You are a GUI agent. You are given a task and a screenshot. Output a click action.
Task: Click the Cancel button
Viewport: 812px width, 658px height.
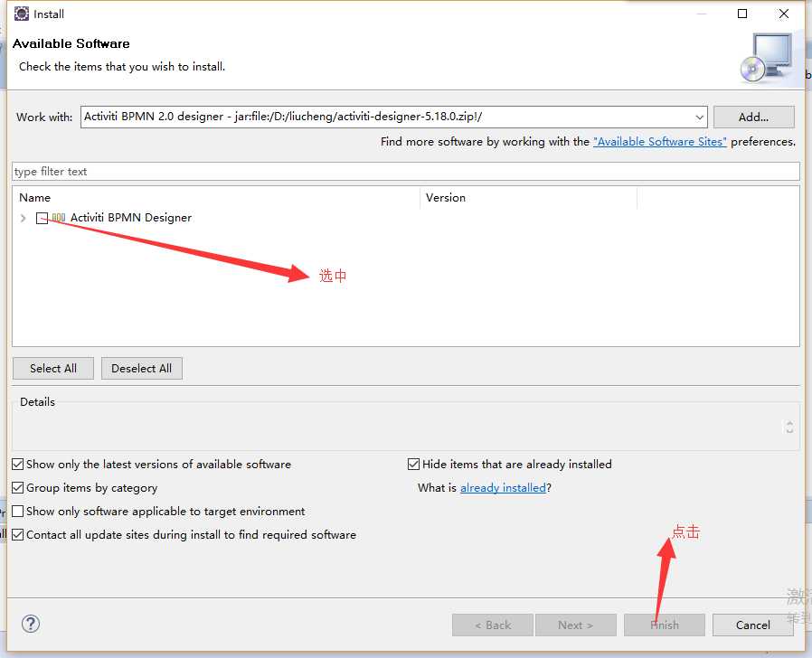pos(753,625)
